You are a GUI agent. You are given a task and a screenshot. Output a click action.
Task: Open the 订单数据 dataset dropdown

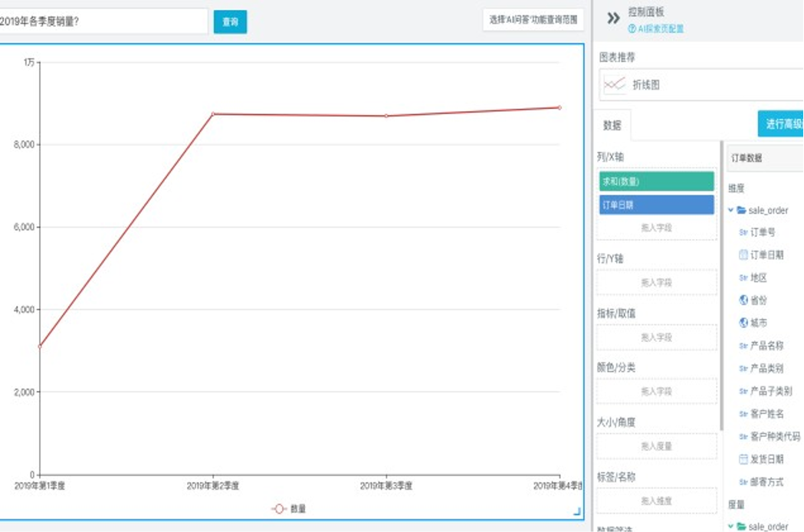click(x=763, y=159)
